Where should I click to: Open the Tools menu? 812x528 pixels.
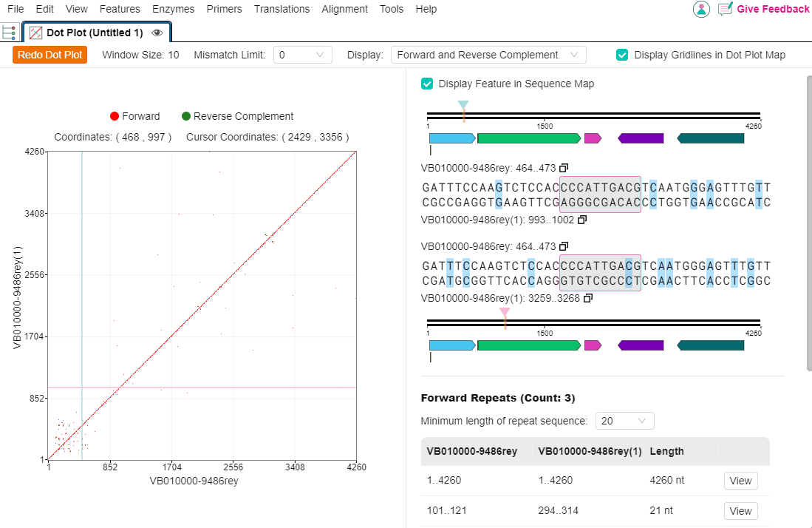pos(391,9)
